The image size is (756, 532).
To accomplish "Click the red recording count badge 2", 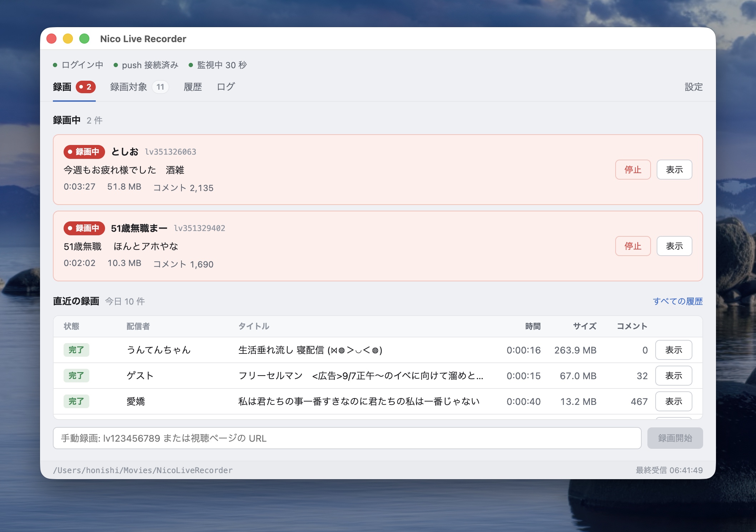I will [86, 87].
